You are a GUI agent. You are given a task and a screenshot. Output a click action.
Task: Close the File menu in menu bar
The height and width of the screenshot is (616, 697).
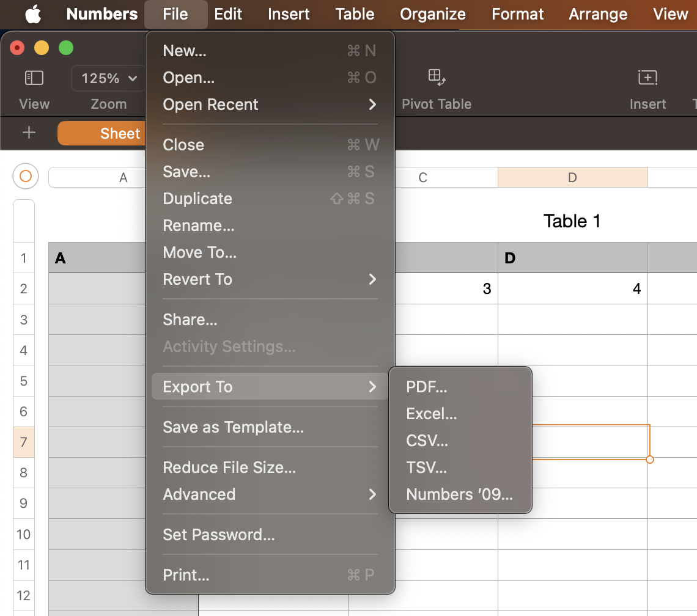(x=175, y=14)
